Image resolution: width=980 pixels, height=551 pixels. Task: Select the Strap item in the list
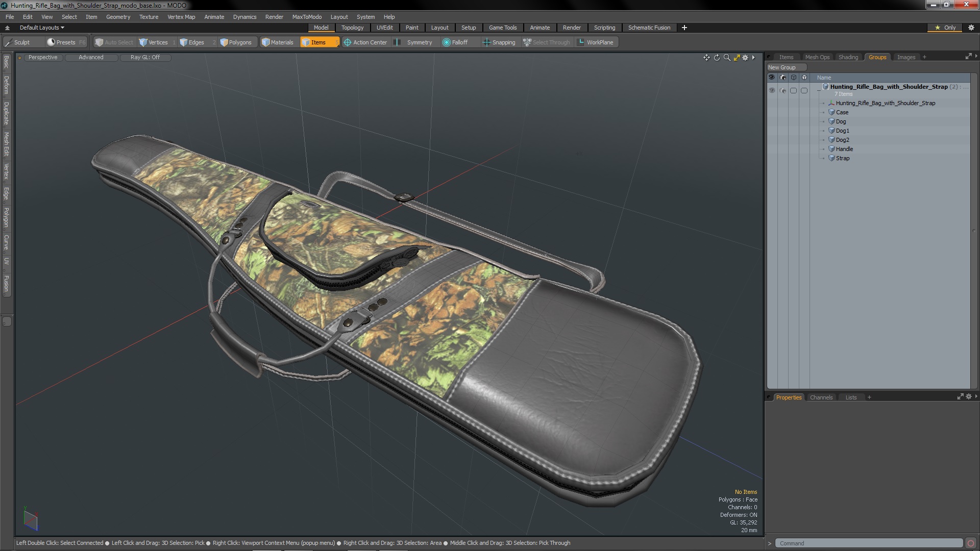[x=842, y=158]
